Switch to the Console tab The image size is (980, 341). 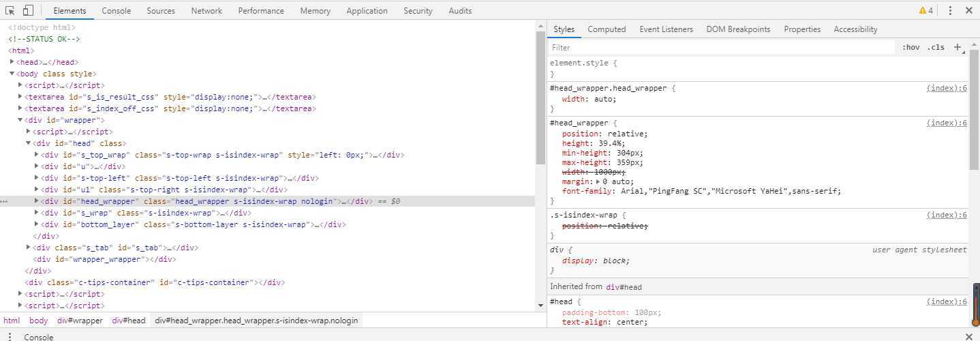coord(117,10)
